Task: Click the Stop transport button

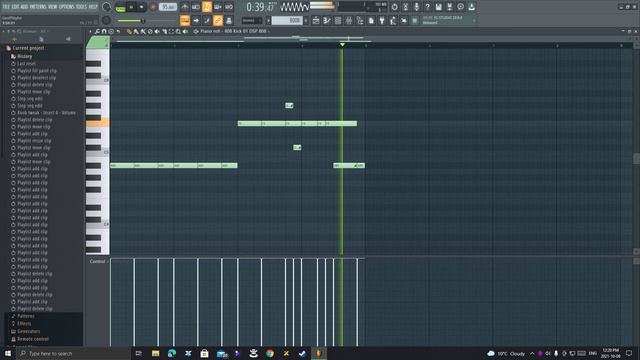Action: pyautogui.click(x=142, y=7)
